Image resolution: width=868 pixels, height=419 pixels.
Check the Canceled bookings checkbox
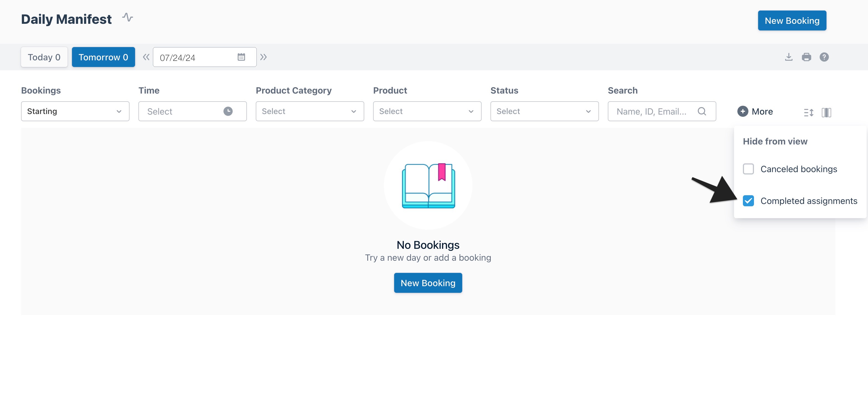[748, 169]
